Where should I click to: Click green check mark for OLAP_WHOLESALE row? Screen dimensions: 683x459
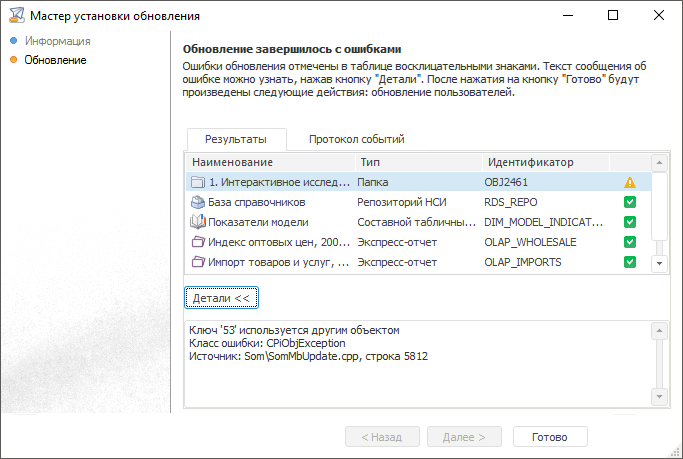pyautogui.click(x=630, y=242)
